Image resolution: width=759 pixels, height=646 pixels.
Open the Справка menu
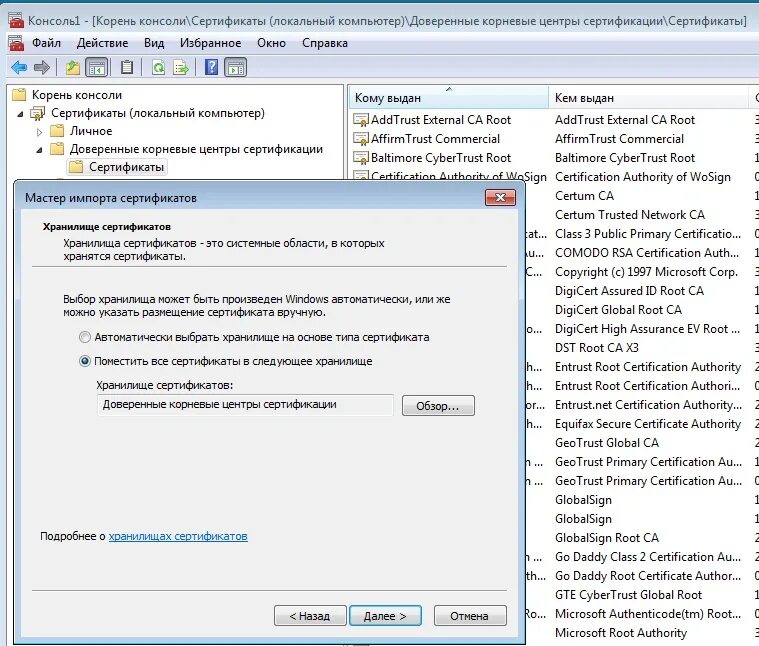[x=325, y=43]
